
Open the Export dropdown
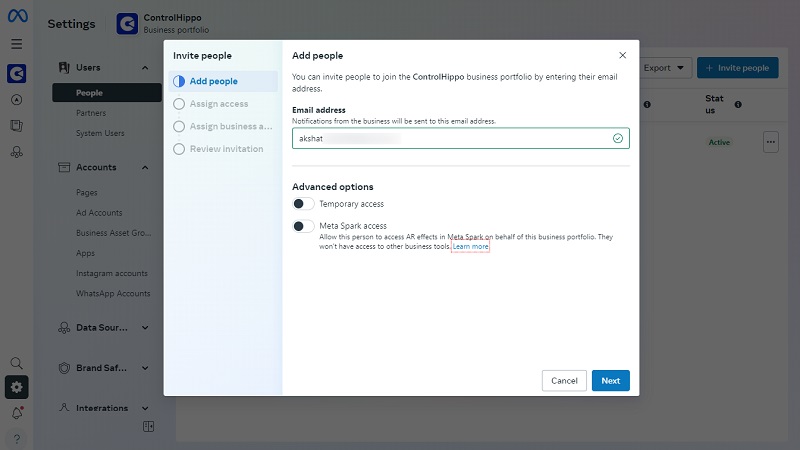tap(666, 68)
